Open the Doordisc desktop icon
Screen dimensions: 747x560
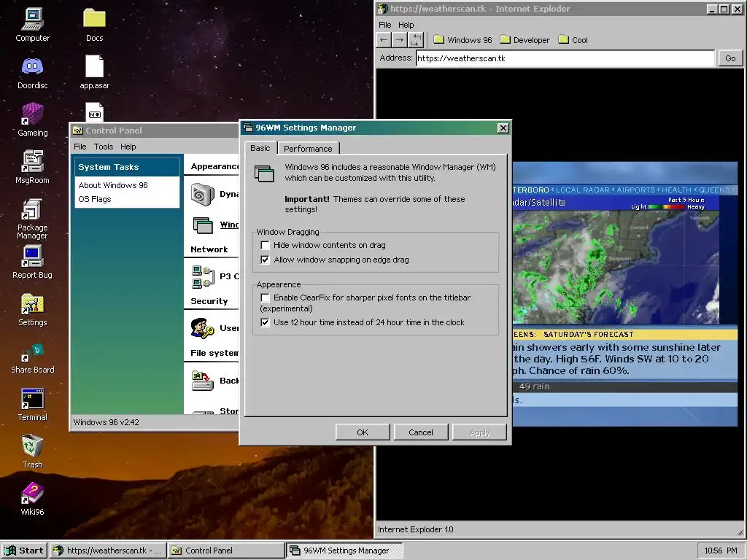point(32,72)
